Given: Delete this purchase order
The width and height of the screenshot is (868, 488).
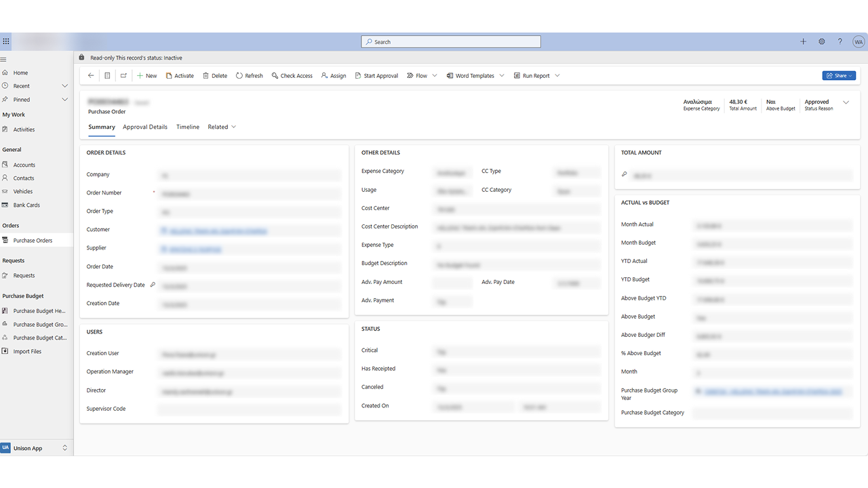Looking at the screenshot, I should [215, 76].
